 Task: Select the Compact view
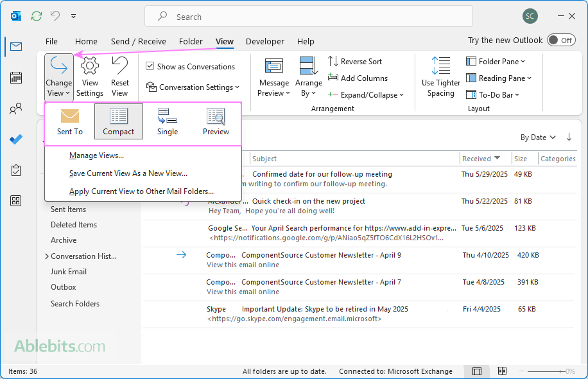click(x=119, y=121)
